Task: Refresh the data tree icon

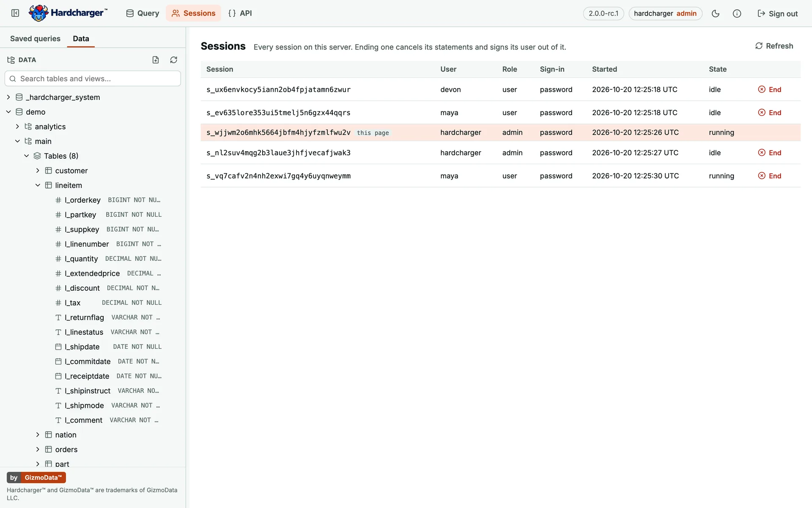Action: tap(173, 60)
